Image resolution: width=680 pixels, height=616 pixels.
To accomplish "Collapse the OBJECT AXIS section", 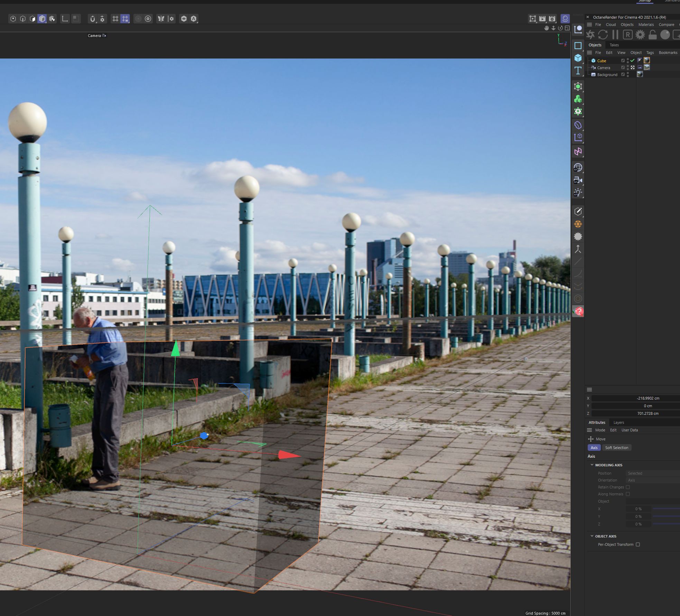I will point(592,536).
